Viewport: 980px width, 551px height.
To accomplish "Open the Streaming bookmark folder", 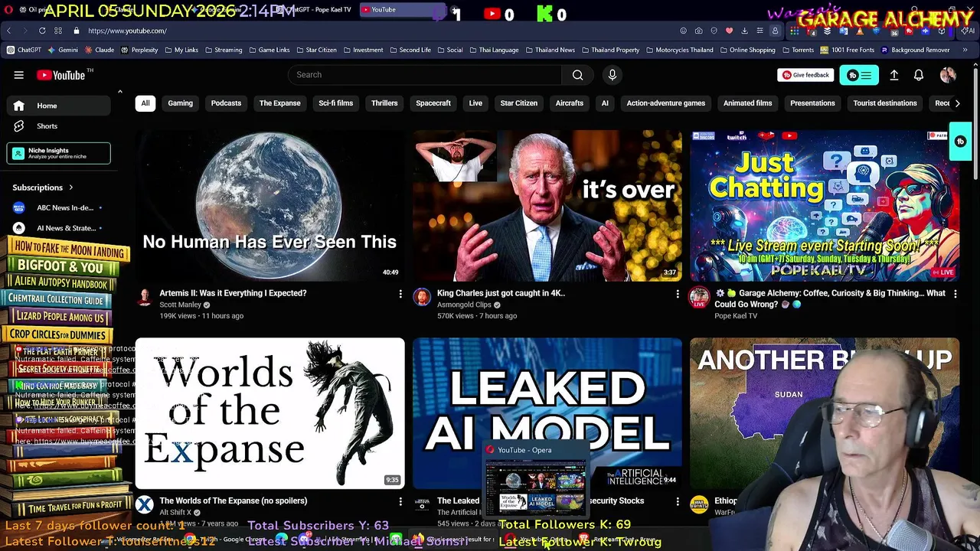I will (x=223, y=50).
